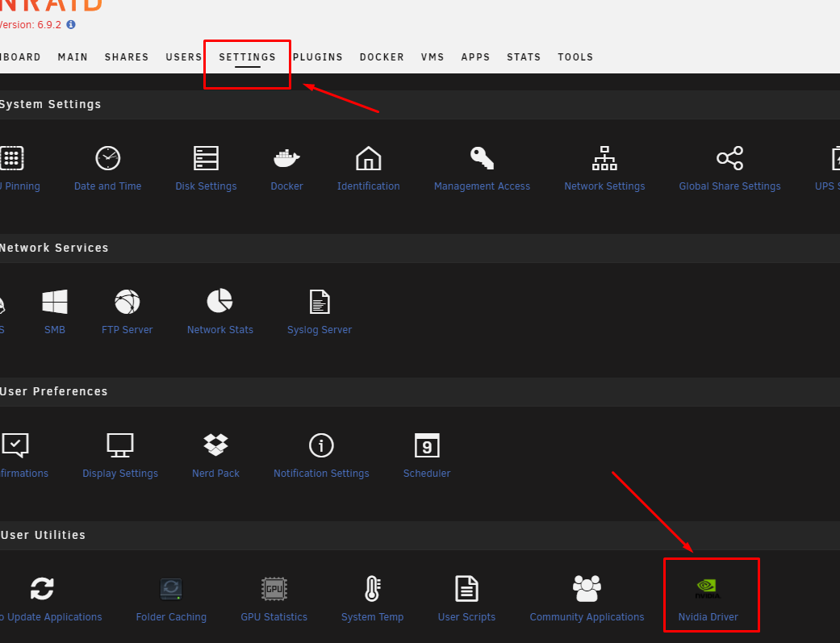Image resolution: width=840 pixels, height=643 pixels.
Task: Open the Plugins tab
Action: tap(318, 56)
